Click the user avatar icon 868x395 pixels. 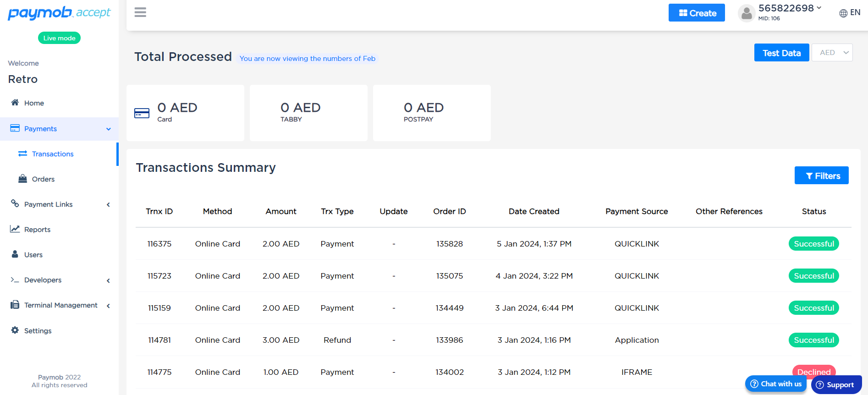tap(747, 13)
